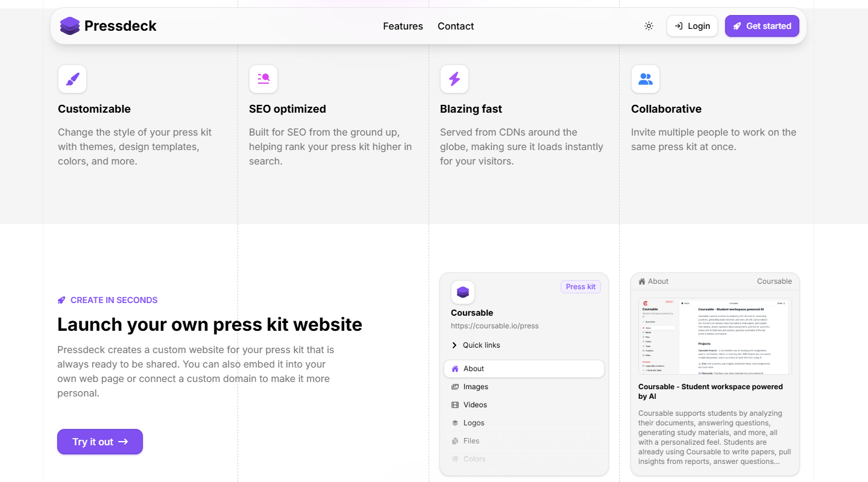Click the Collaborative users icon
Image resolution: width=868 pixels, height=482 pixels.
click(x=646, y=79)
